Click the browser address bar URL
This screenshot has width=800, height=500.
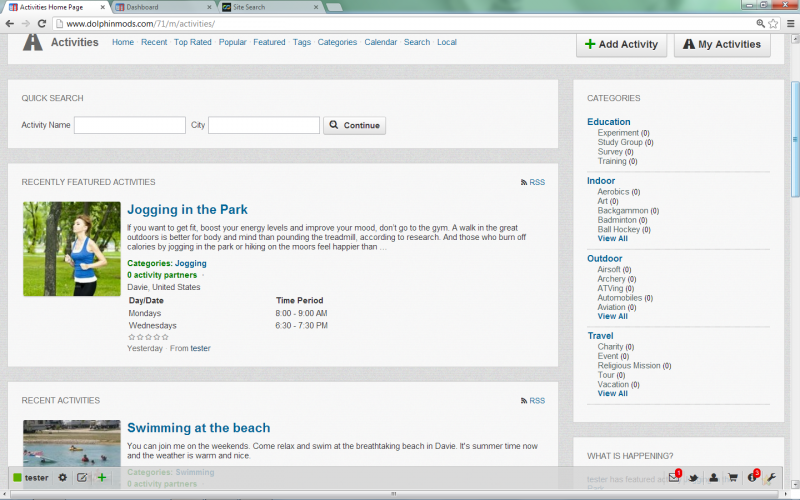coord(140,23)
